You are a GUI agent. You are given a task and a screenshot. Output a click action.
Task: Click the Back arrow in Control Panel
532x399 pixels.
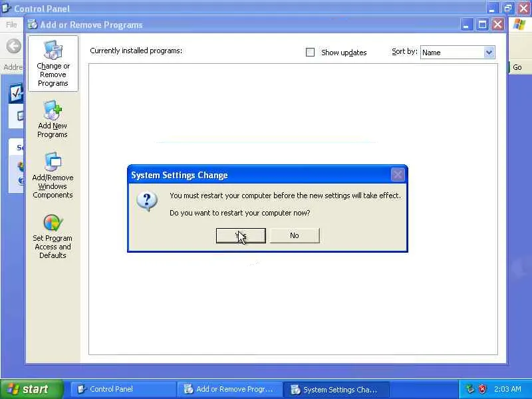coord(14,46)
